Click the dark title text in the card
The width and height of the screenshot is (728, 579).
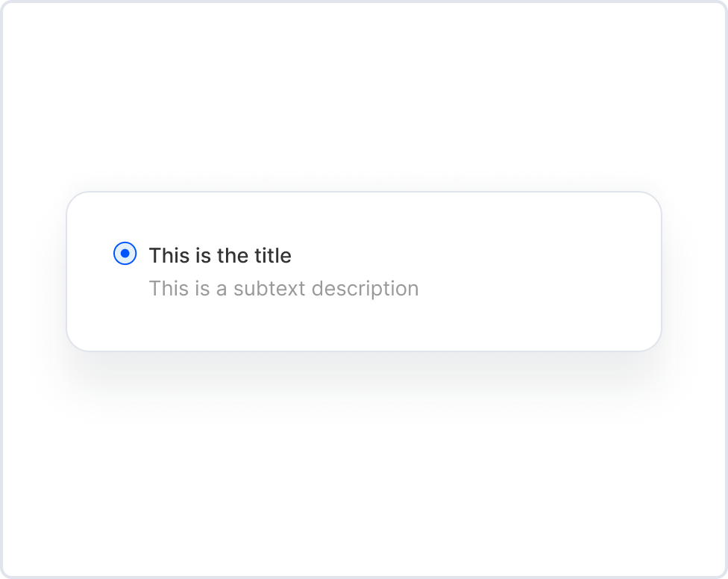pyautogui.click(x=220, y=256)
